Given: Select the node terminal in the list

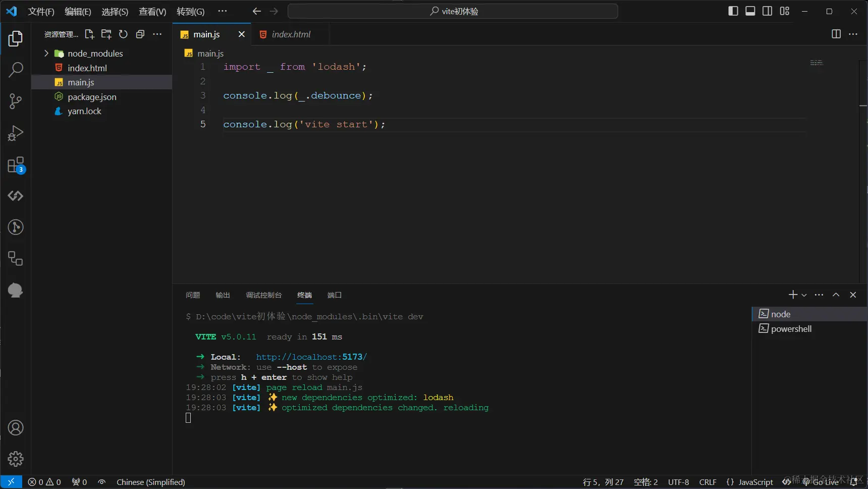Looking at the screenshot, I should click(809, 314).
